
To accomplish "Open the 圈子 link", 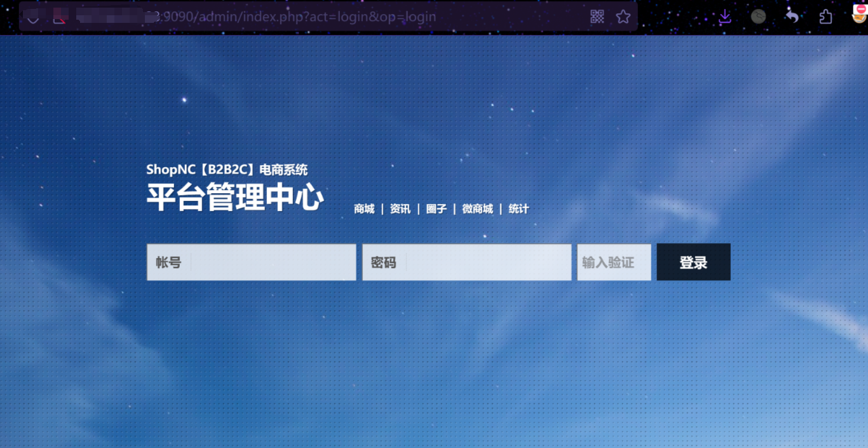I will [x=437, y=209].
